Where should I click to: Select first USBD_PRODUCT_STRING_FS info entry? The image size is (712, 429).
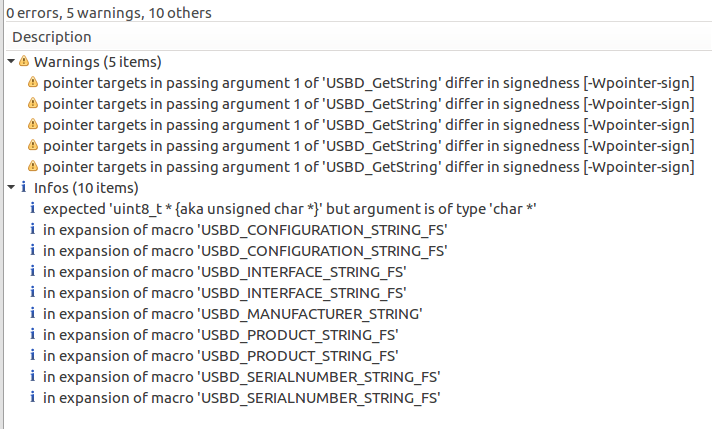pos(220,335)
